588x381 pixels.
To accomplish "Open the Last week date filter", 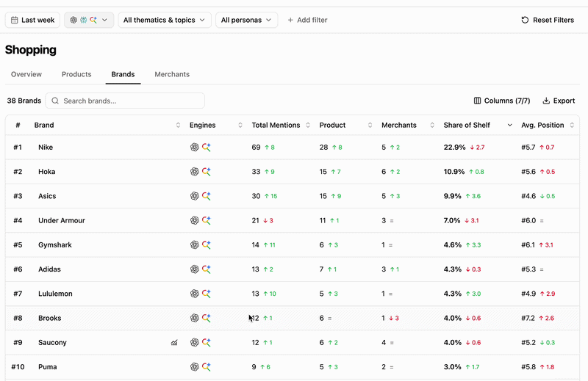I will point(32,20).
